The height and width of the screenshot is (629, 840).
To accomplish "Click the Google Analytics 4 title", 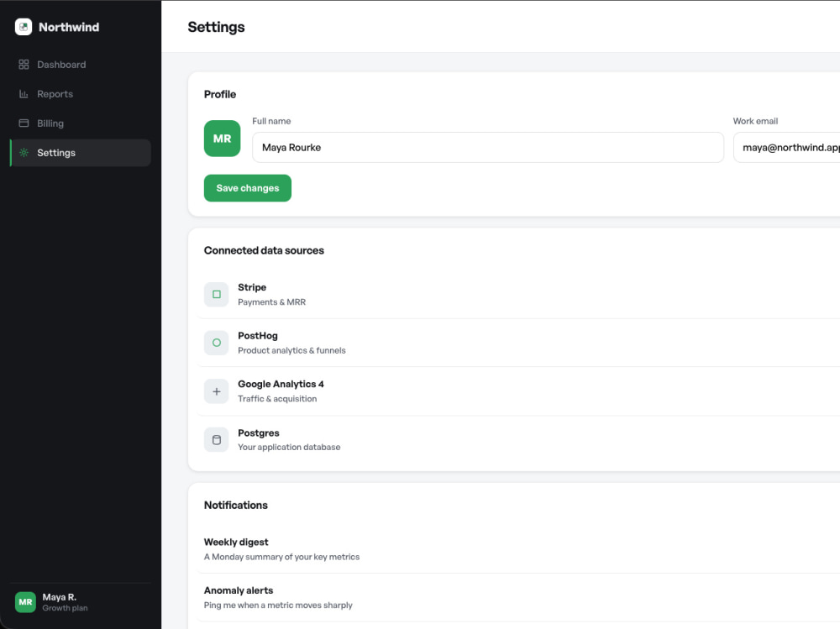I will (x=281, y=384).
